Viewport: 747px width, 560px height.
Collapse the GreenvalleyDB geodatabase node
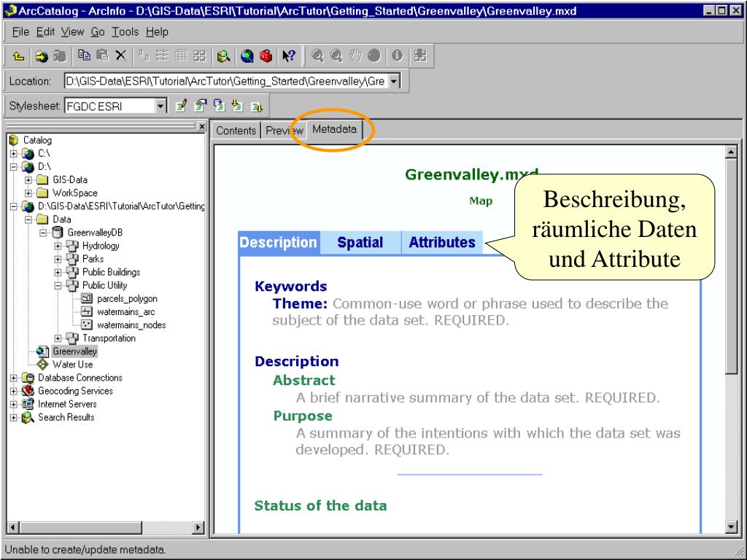click(x=43, y=233)
